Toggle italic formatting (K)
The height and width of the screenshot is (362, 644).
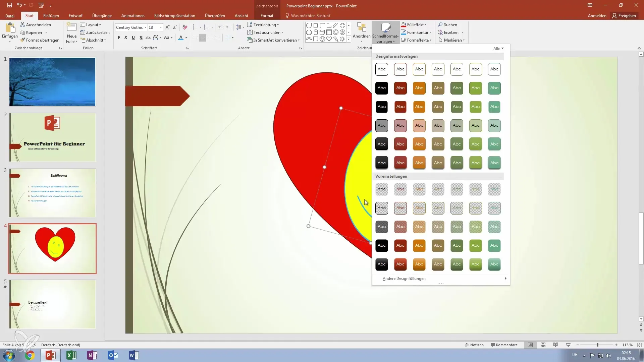point(126,38)
